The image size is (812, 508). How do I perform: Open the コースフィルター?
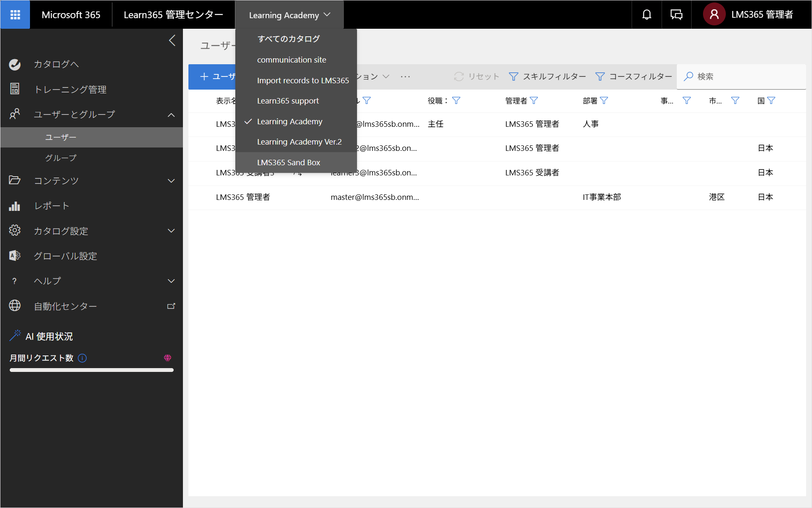[x=634, y=76]
